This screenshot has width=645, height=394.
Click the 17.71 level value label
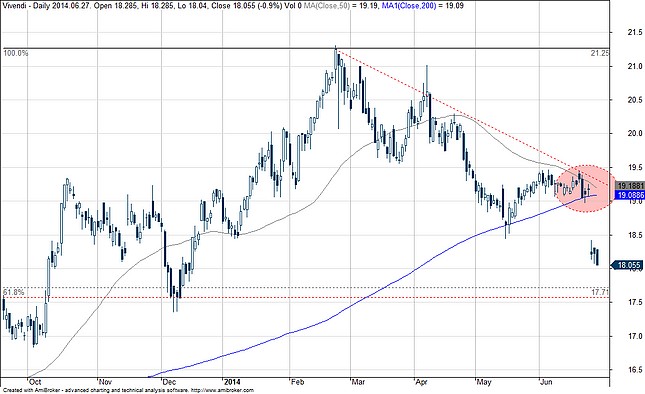600,292
